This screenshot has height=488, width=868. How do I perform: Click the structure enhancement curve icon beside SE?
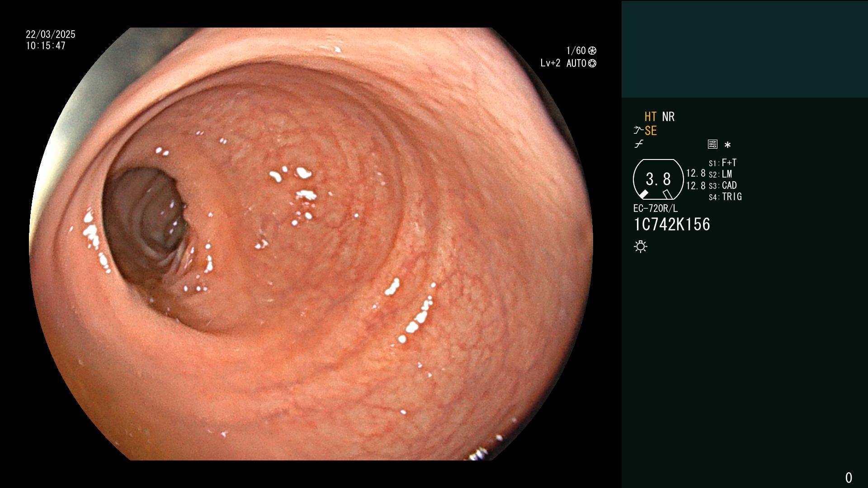point(638,131)
